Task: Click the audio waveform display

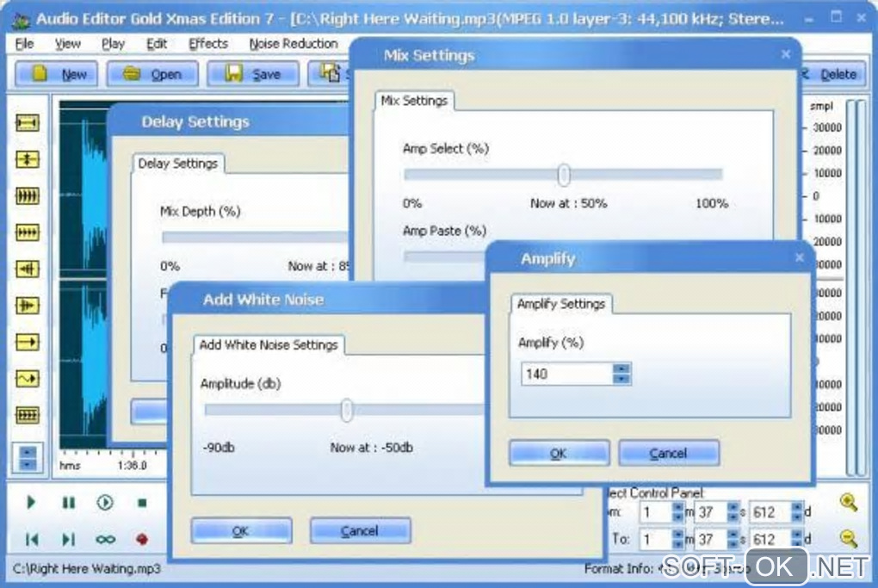Action: click(x=84, y=275)
